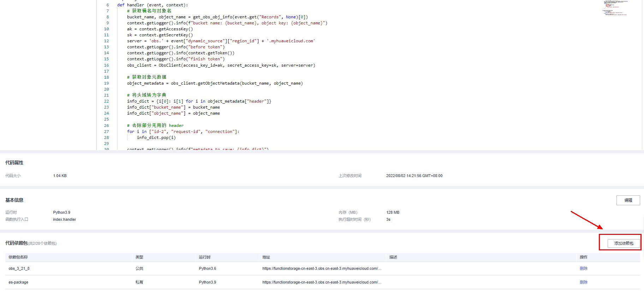Image resolution: width=644 pixels, height=292 pixels.
Task: Click the address URL of es-package
Action: coord(322,282)
